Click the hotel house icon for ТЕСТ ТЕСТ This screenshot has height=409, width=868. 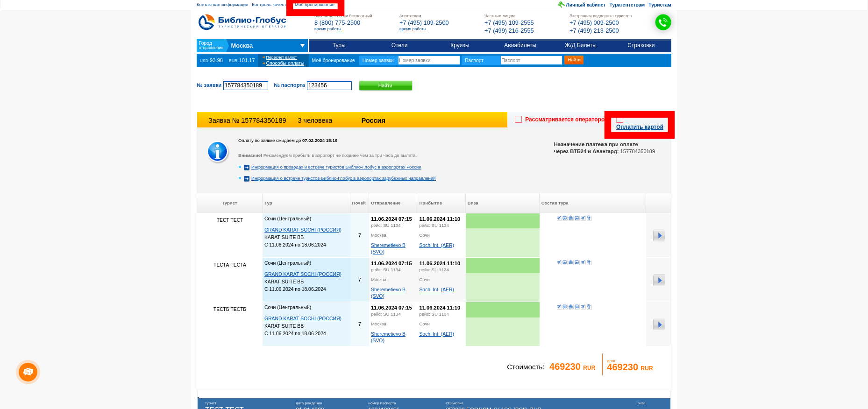pyautogui.click(x=571, y=218)
